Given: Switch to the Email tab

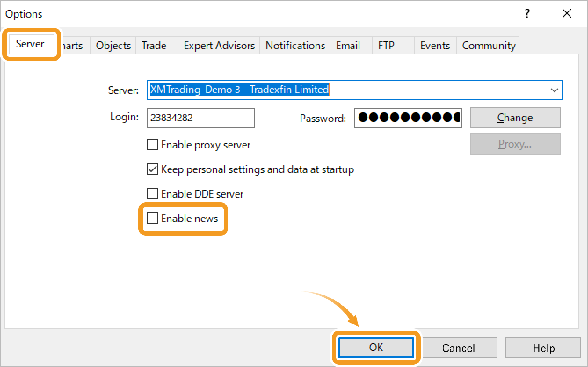Looking at the screenshot, I should coord(348,46).
